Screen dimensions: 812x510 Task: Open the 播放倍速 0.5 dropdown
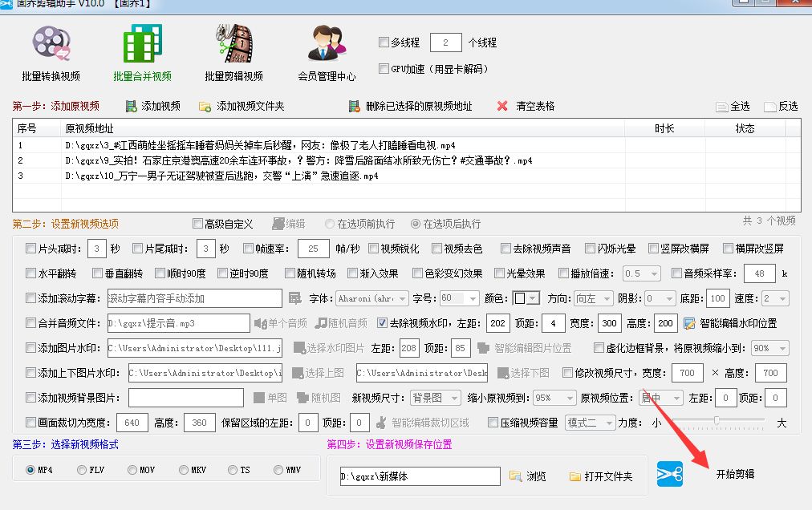click(642, 273)
